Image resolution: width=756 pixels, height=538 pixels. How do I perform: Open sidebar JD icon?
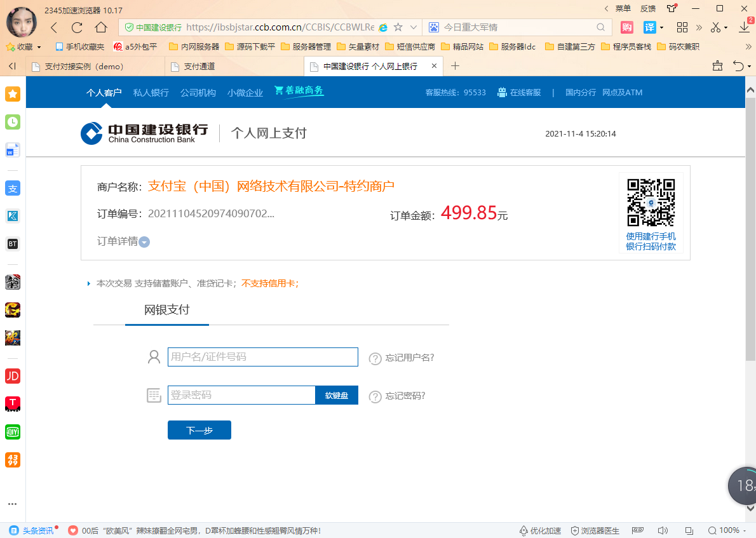13,376
